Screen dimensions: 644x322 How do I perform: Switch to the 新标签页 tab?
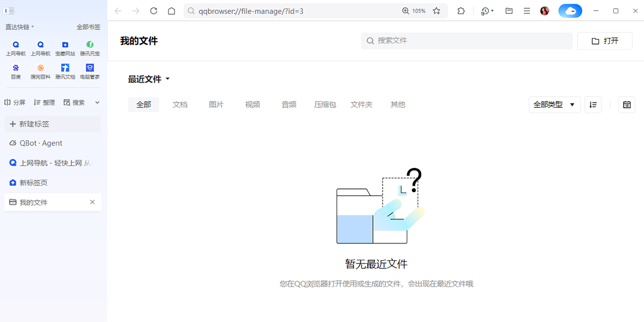pos(53,183)
